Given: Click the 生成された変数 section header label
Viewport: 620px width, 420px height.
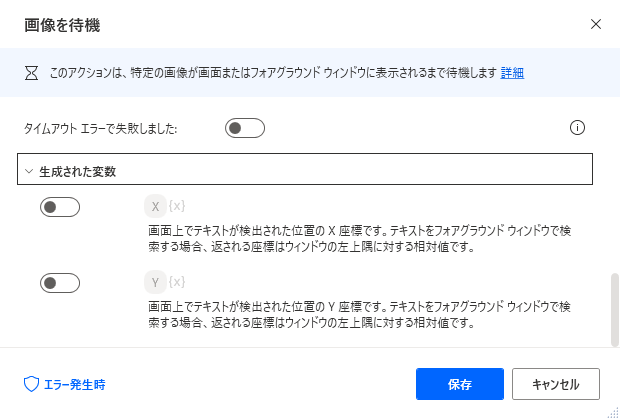Looking at the screenshot, I should pyautogui.click(x=77, y=171).
